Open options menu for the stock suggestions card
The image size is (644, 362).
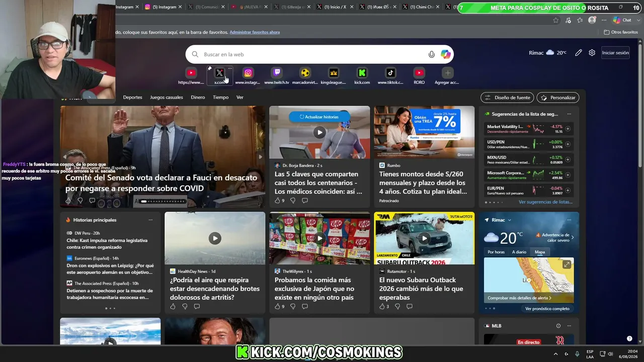point(569,114)
